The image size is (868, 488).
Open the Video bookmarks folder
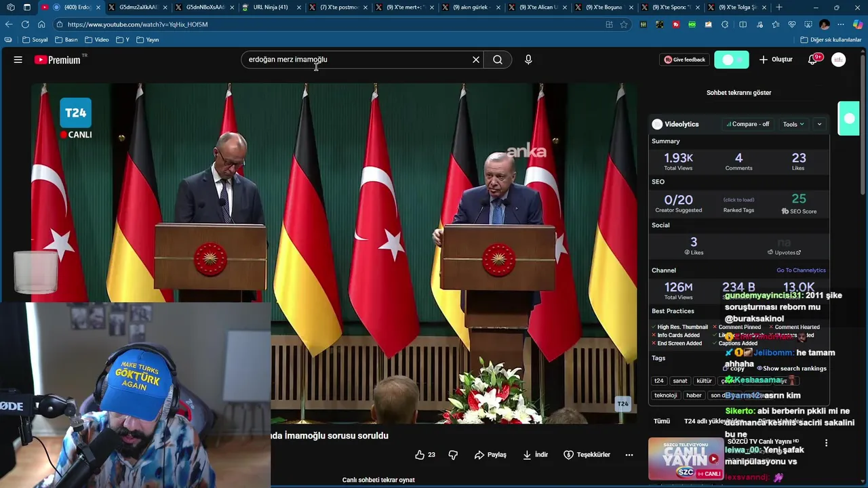point(97,40)
